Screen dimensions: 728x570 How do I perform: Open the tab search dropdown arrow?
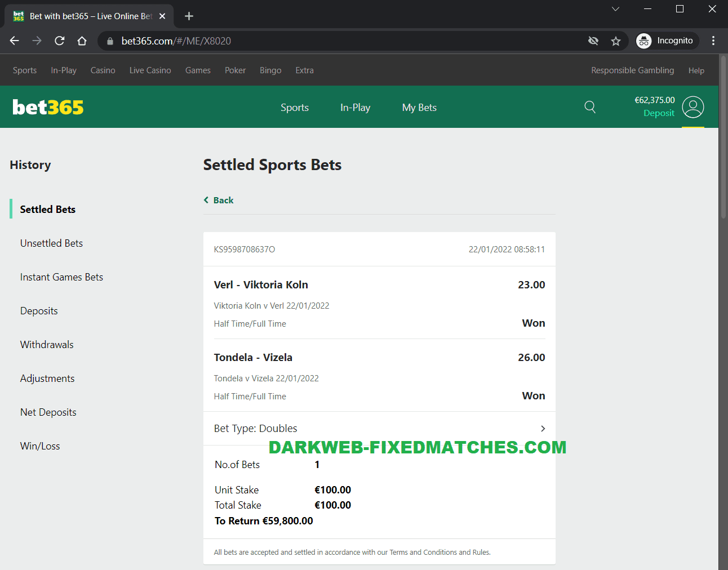tap(616, 9)
